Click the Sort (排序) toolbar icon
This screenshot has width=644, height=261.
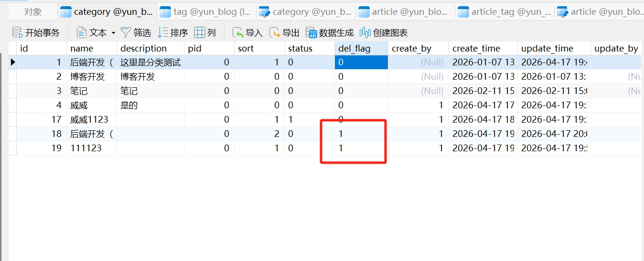(x=163, y=32)
